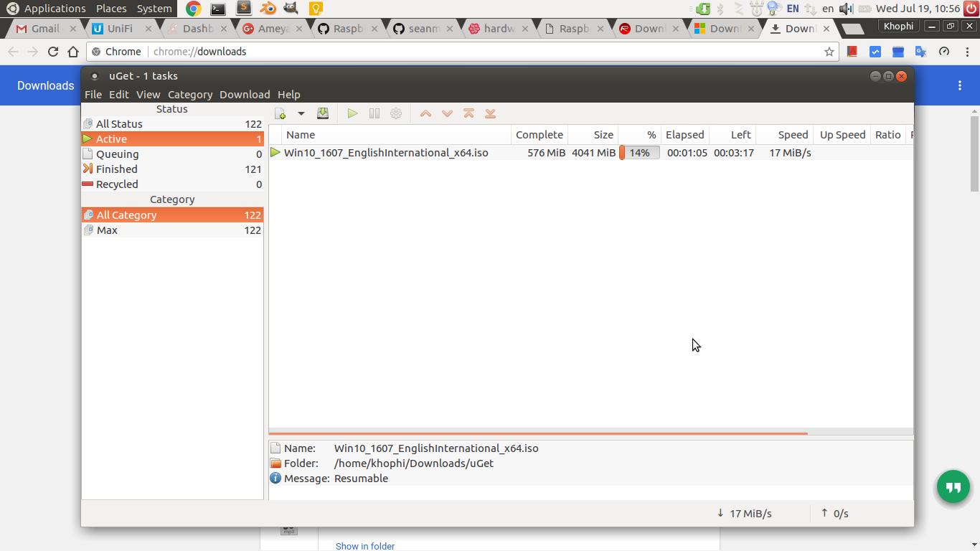Sort downloads by the Speed column header
The width and height of the screenshot is (980, 551).
793,135
